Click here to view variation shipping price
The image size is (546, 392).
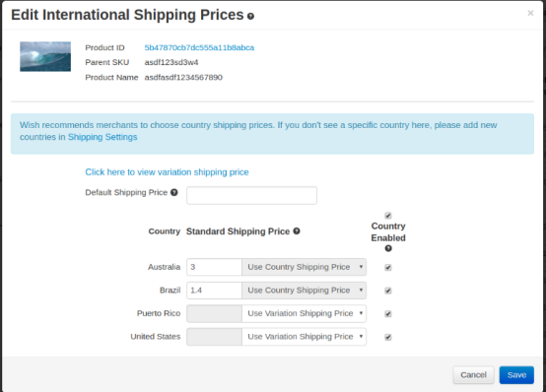167,172
